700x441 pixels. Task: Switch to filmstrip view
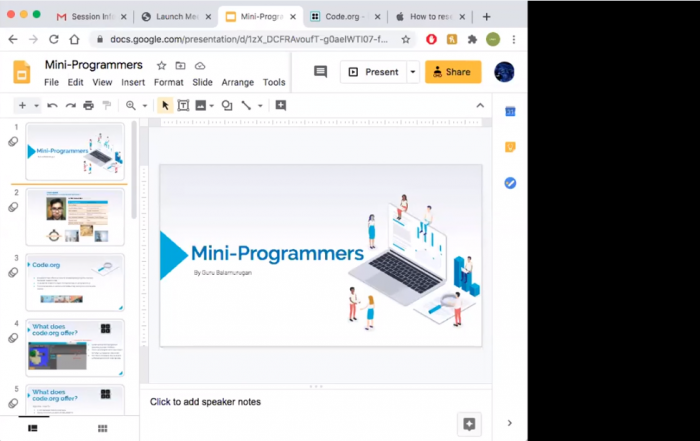click(x=32, y=428)
